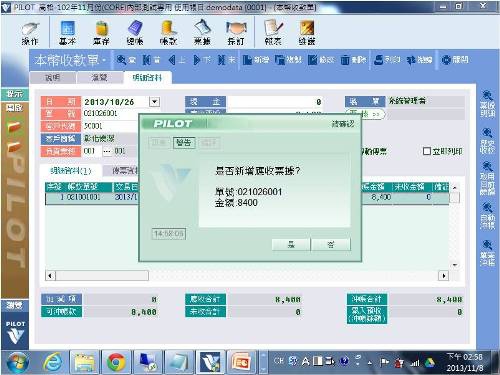Open the 報表 reports icon

[x=273, y=33]
